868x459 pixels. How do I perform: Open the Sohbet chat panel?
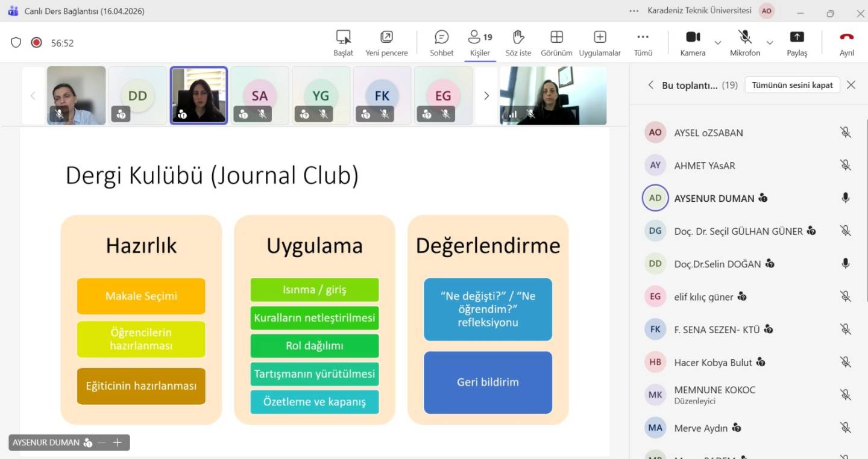tap(441, 38)
